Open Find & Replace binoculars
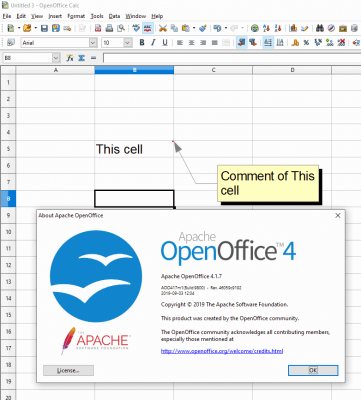361x400 pixels. 320,28
